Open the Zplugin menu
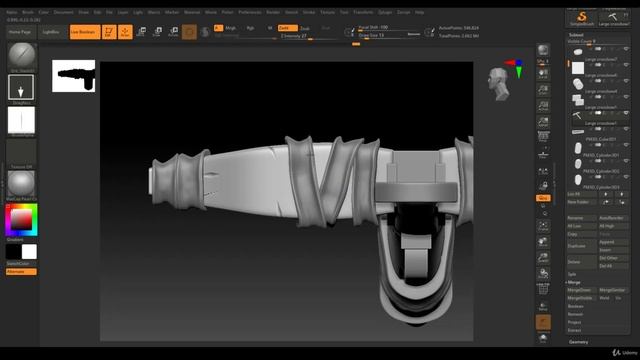Screen dimensions: 640x360 (385, 12)
